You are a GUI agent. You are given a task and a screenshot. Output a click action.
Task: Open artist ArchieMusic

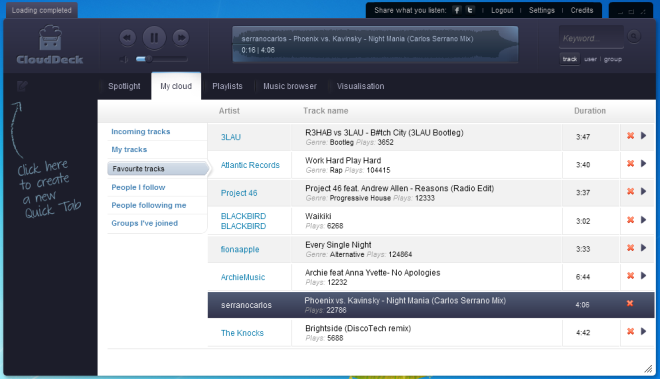coord(243,277)
